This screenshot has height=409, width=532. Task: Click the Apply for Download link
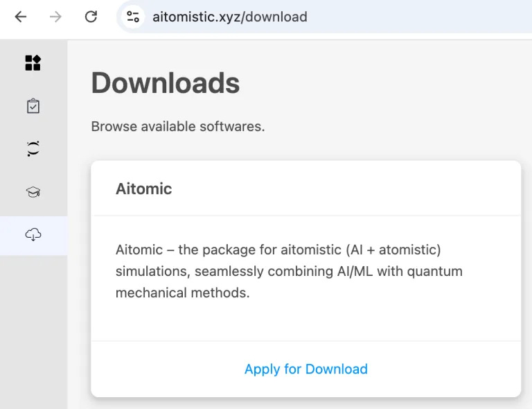pos(306,369)
